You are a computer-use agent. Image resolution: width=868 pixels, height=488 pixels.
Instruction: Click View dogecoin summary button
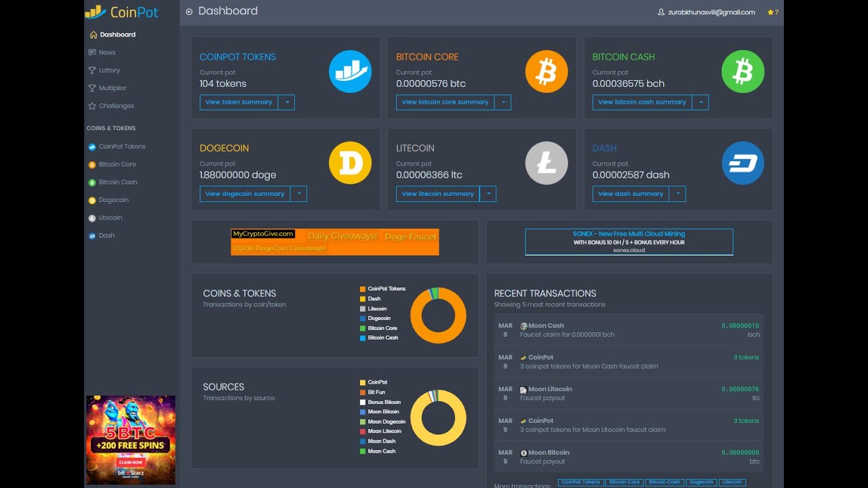point(245,194)
